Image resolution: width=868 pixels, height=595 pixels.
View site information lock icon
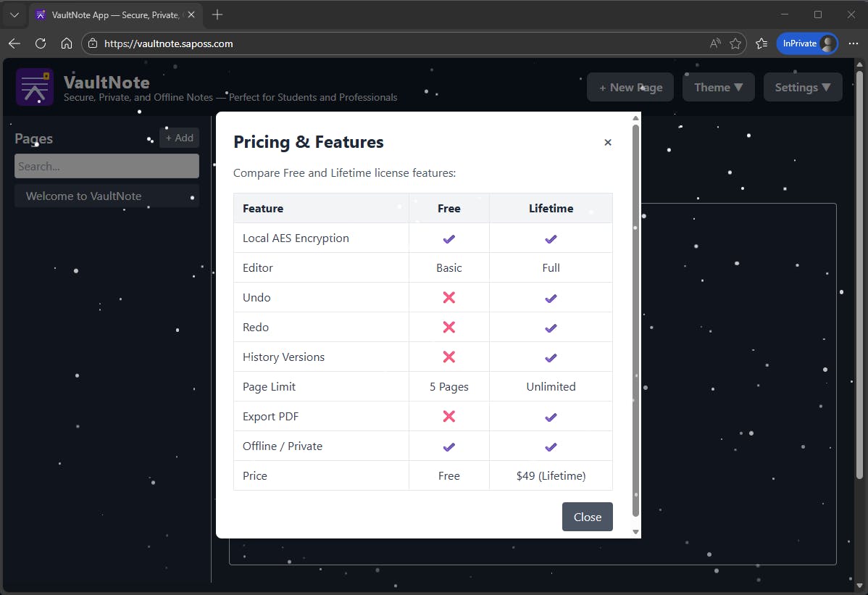[x=92, y=43]
